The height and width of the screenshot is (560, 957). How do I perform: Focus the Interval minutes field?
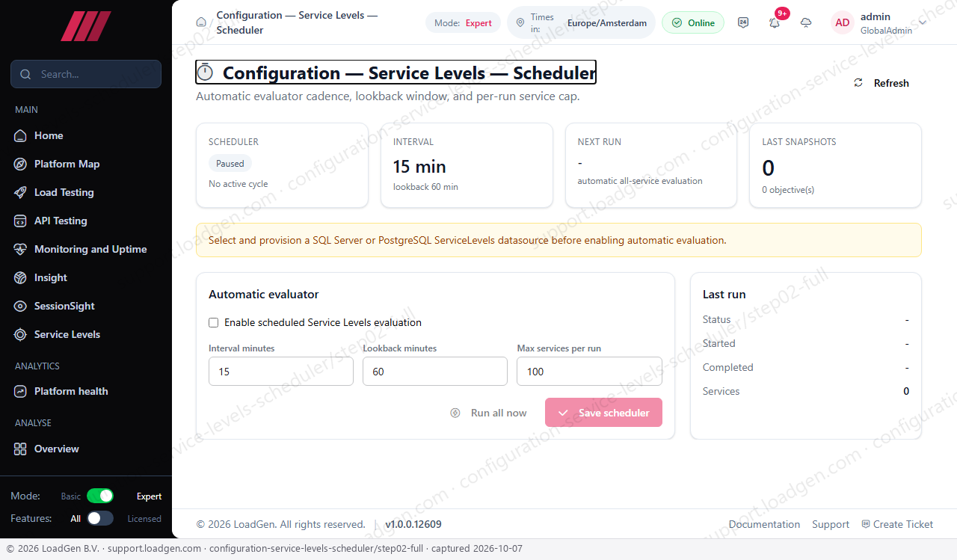[x=281, y=371]
